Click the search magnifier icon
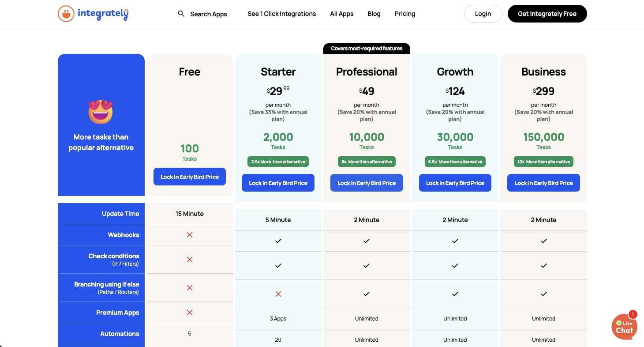The height and width of the screenshot is (347, 644). (181, 14)
